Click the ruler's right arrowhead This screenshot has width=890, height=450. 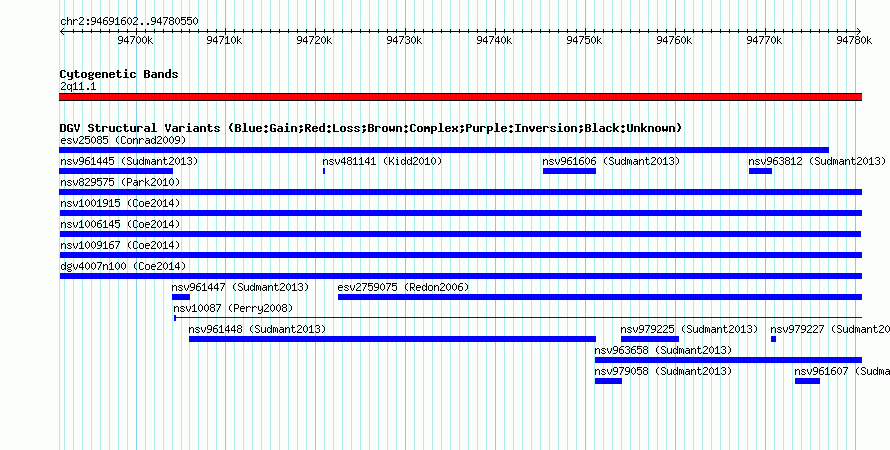tap(859, 32)
